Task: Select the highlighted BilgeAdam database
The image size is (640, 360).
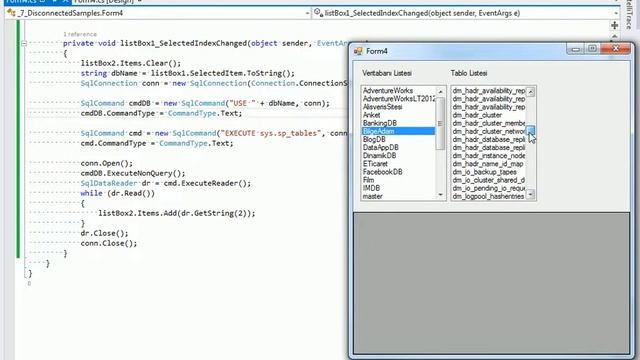Action: click(398, 131)
